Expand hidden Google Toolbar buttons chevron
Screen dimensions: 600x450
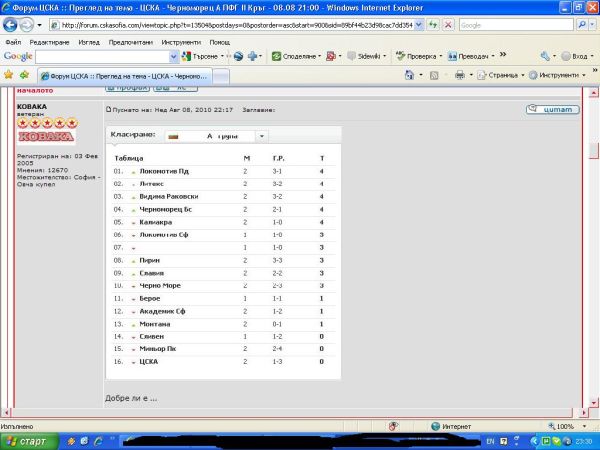[x=503, y=55]
